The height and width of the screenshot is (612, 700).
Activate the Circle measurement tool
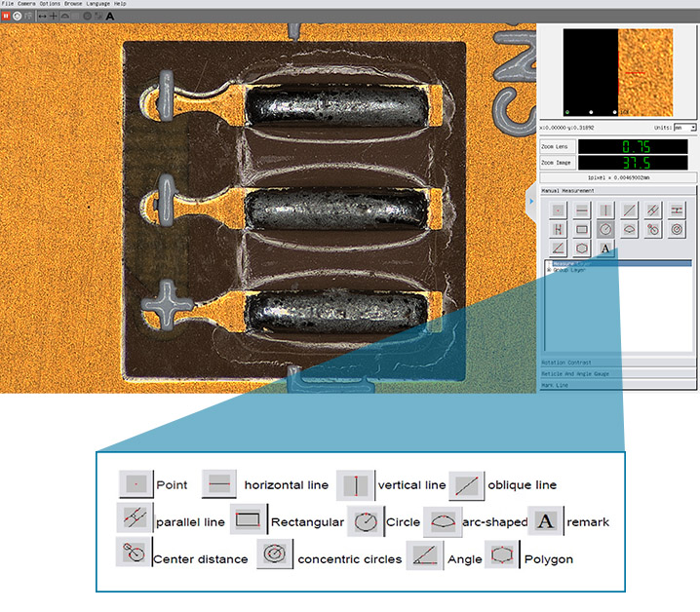(x=605, y=229)
